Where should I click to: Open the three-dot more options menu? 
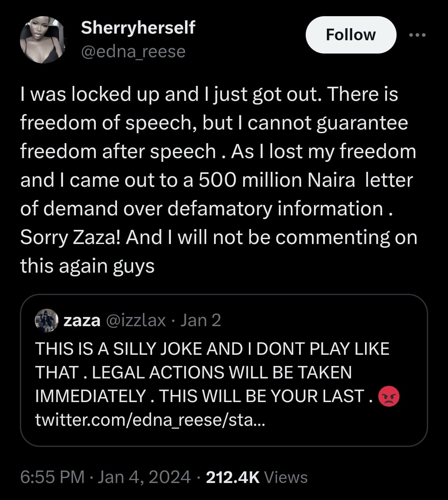[417, 35]
